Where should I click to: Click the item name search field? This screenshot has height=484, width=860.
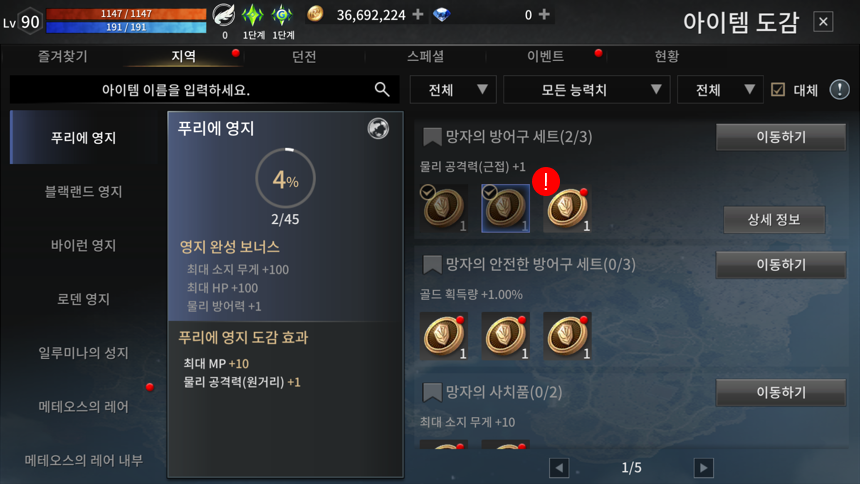pos(205,89)
